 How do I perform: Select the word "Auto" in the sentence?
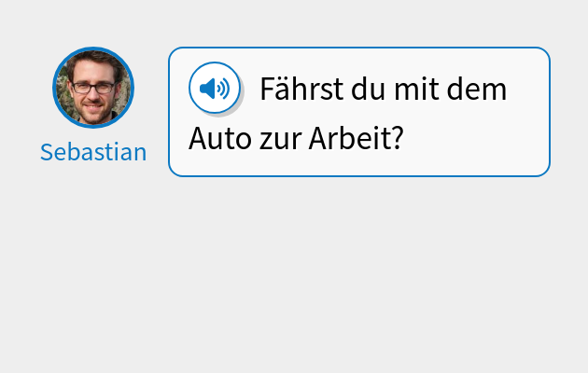point(219,139)
